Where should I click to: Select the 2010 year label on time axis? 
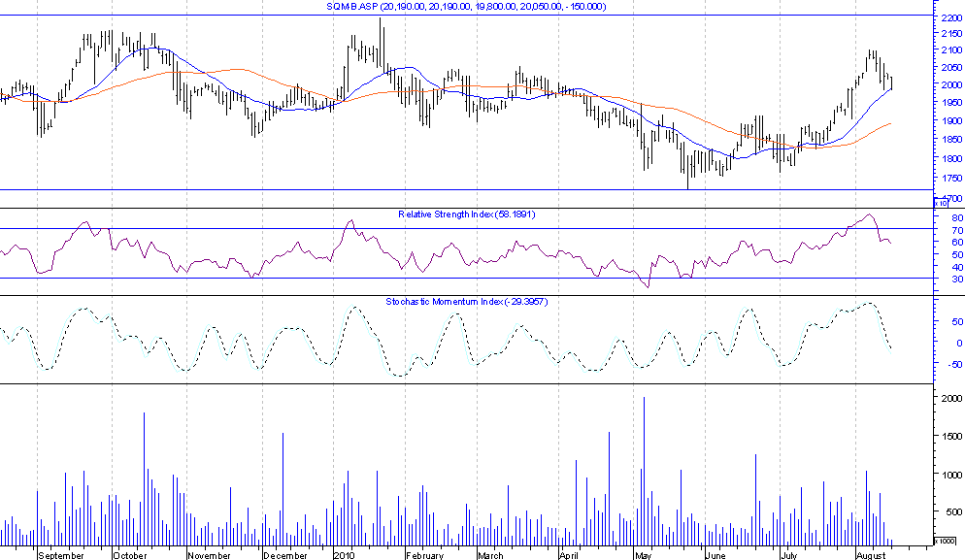[344, 555]
